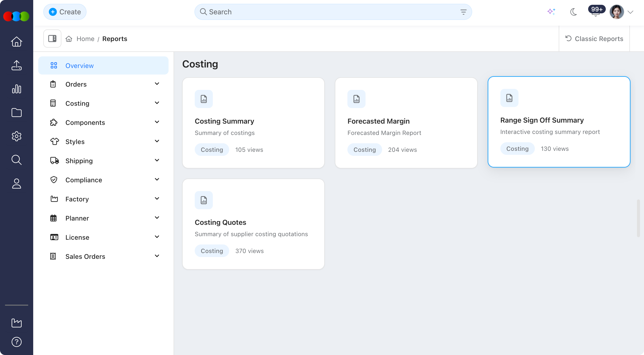644x355 pixels.
Task: Open the Shipping menu item
Action: click(x=103, y=161)
